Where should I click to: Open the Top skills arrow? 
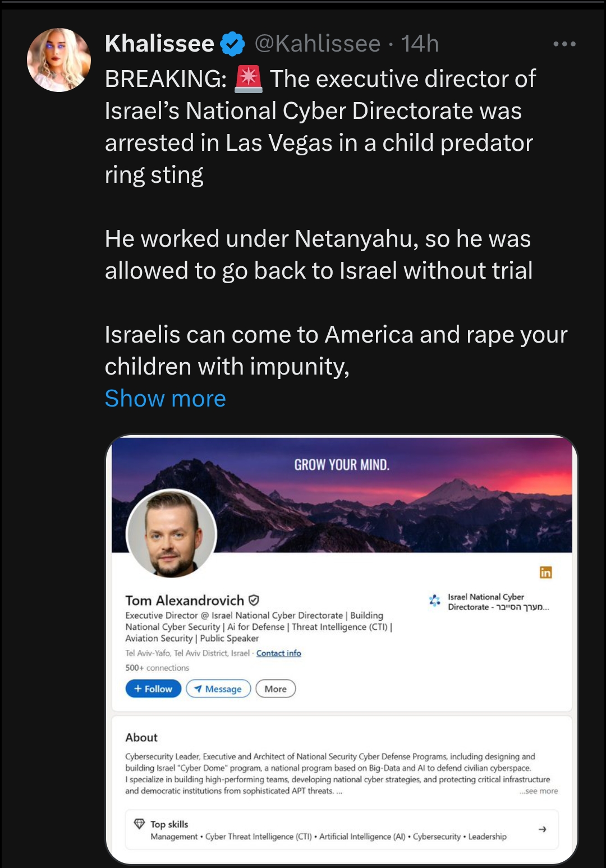coord(542,829)
